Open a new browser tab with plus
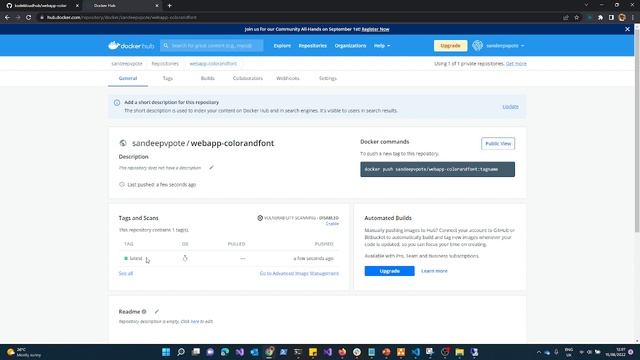 point(169,6)
